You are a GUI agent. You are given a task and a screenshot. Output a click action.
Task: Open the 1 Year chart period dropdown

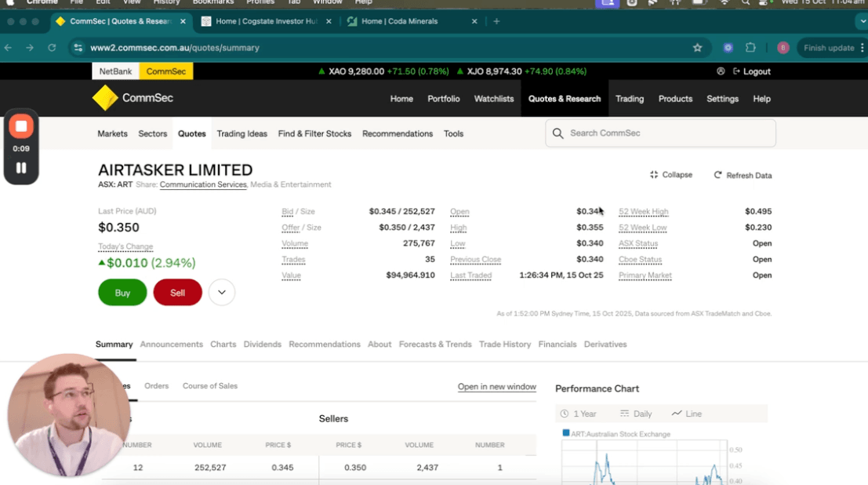[579, 414]
